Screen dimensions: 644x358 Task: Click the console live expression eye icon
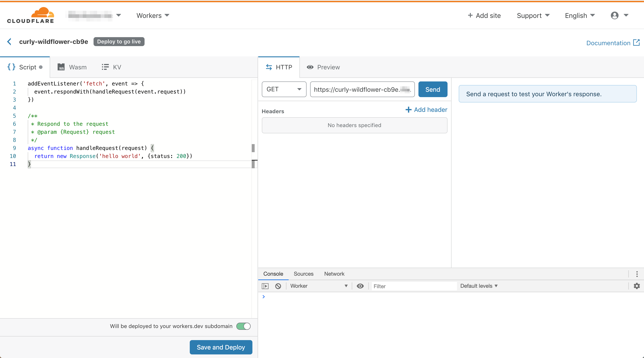(360, 286)
